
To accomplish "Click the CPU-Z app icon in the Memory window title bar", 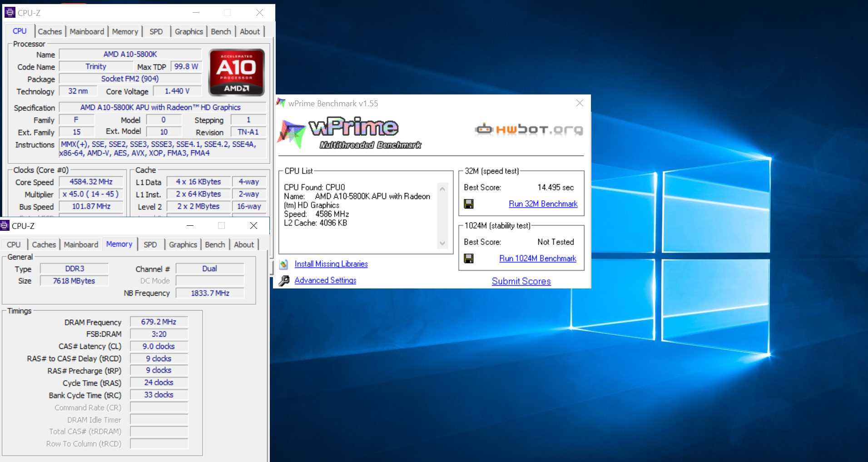I will [5, 225].
